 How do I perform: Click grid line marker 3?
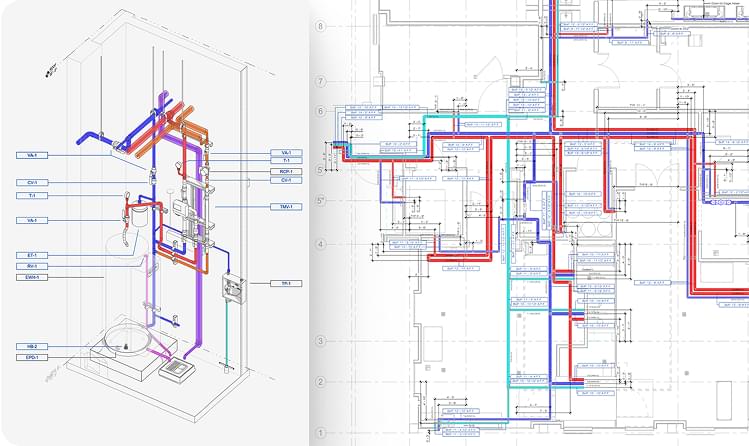[321, 341]
